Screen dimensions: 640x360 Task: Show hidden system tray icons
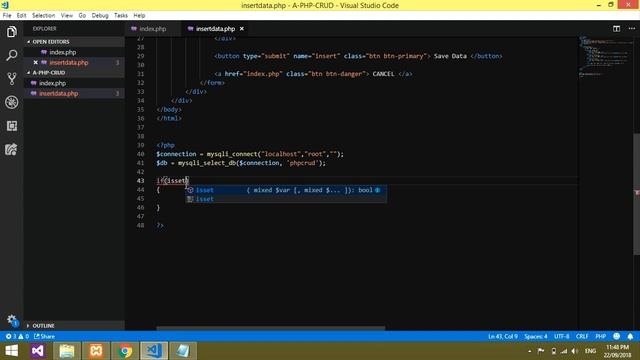click(529, 351)
